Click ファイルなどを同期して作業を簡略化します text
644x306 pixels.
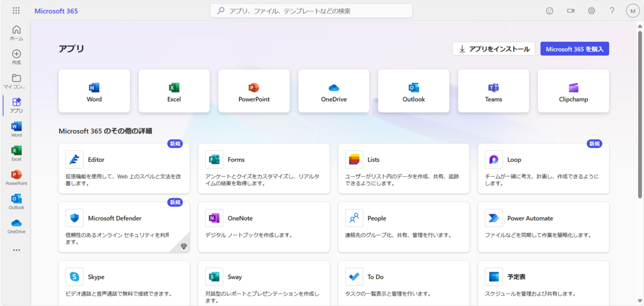click(538, 235)
